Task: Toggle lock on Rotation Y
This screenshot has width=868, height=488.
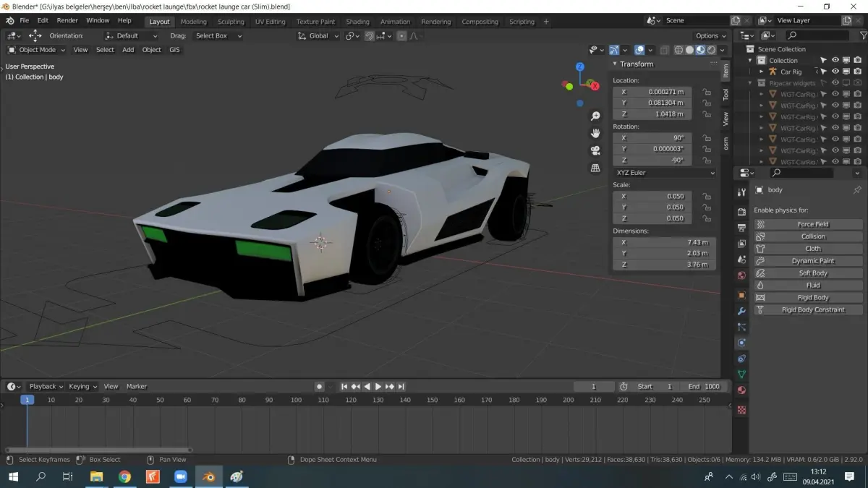Action: 706,149
